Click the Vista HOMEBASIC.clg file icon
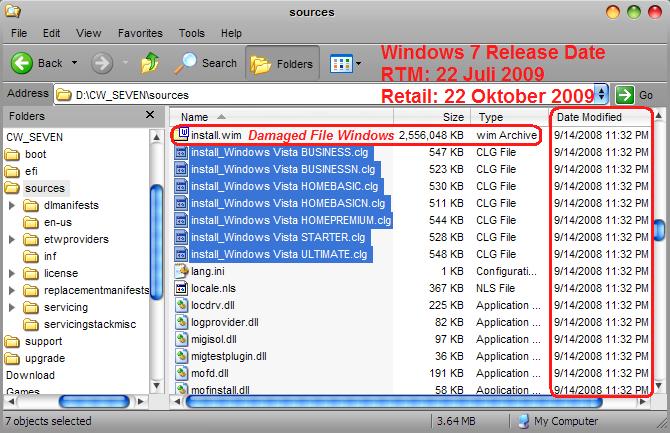Viewport: 670px width, 433px height. pos(181,186)
